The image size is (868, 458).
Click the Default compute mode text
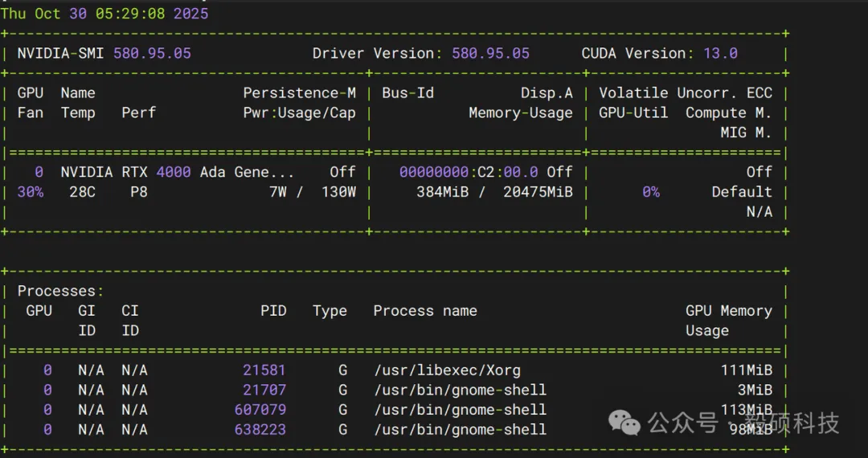pos(741,193)
